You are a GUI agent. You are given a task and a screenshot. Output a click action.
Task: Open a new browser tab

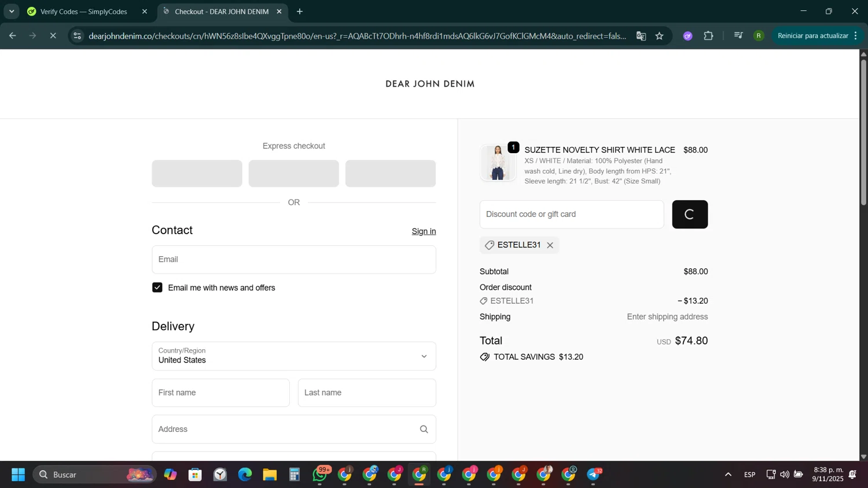[x=300, y=12]
